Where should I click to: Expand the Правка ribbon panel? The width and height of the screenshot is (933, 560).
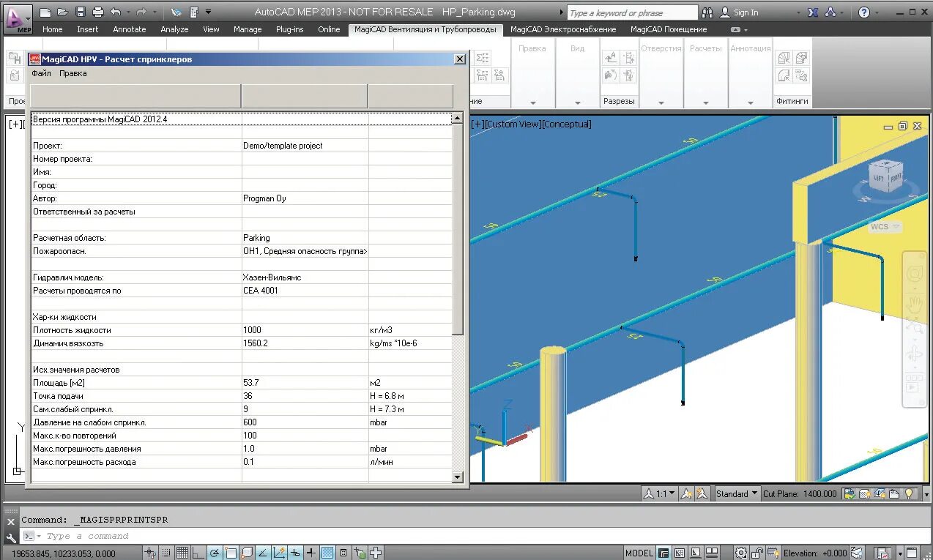532,103
